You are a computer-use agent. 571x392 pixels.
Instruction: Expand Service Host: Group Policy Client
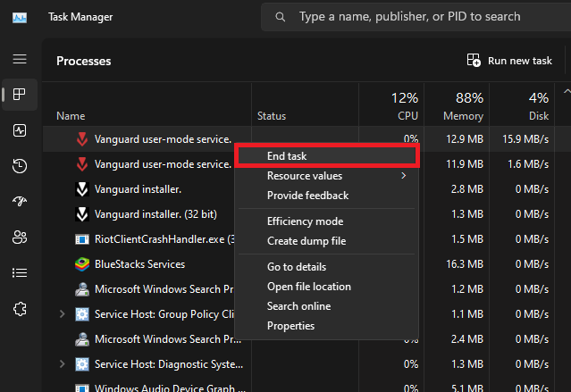tap(63, 314)
